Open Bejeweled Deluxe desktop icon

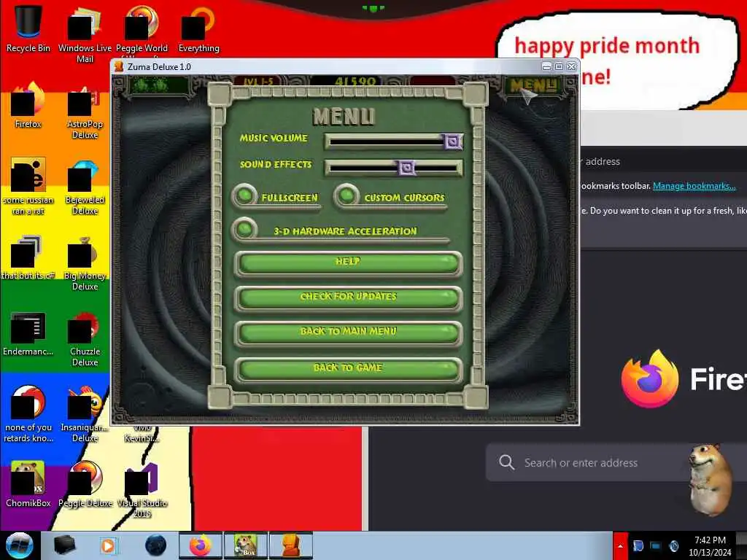pos(85,187)
